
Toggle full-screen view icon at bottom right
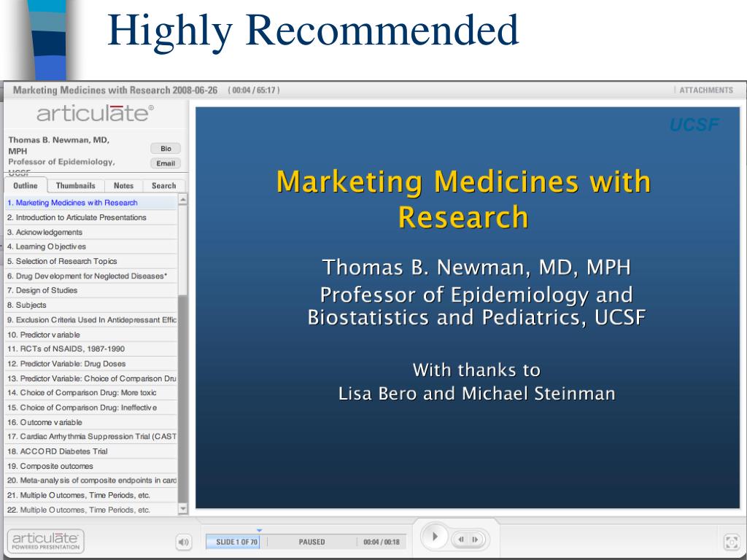click(731, 542)
